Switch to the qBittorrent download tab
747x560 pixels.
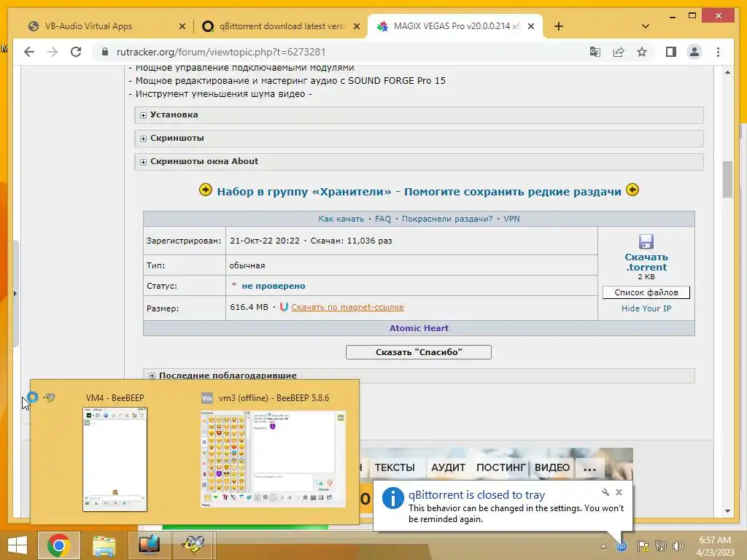(x=281, y=26)
